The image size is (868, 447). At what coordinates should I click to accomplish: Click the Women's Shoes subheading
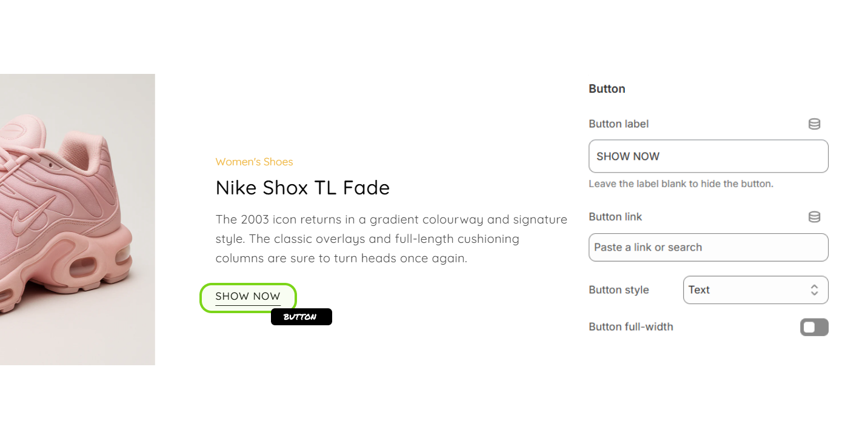point(254,162)
